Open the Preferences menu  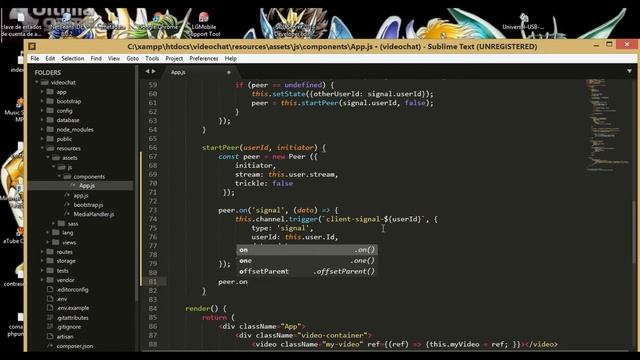(204, 58)
